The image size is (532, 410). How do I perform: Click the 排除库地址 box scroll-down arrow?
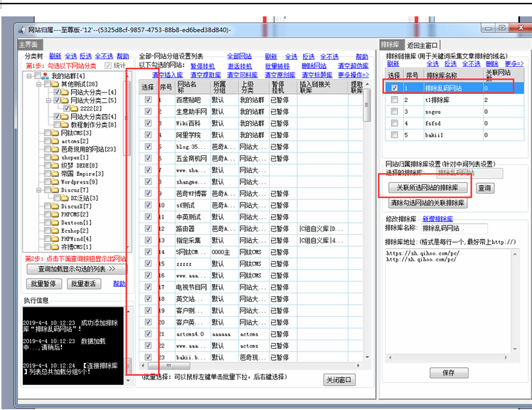[x=515, y=349]
